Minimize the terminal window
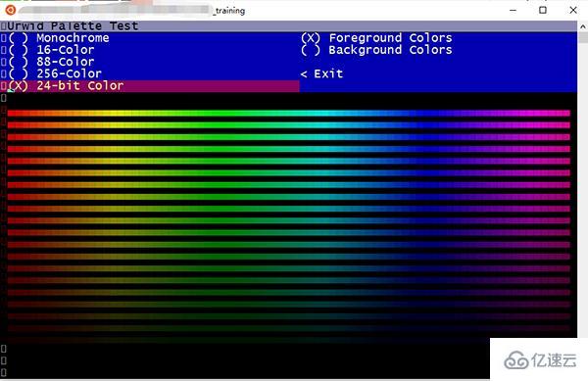The width and height of the screenshot is (588, 381). pos(513,10)
